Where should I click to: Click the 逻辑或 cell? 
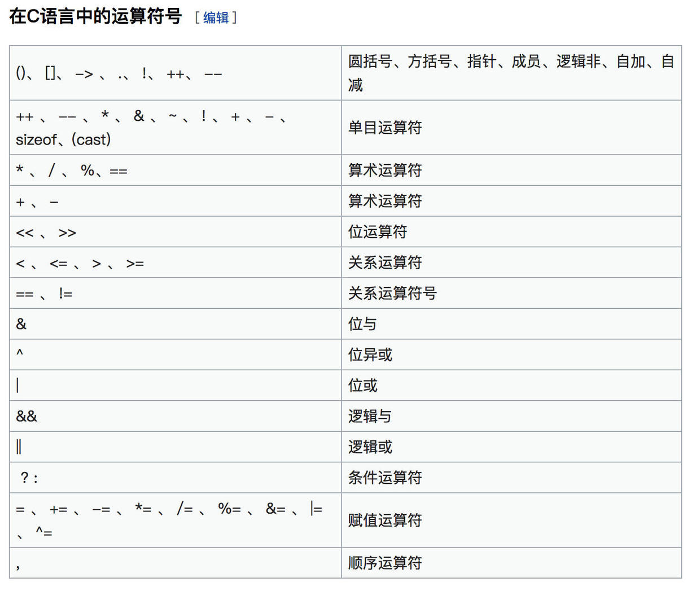tap(370, 447)
